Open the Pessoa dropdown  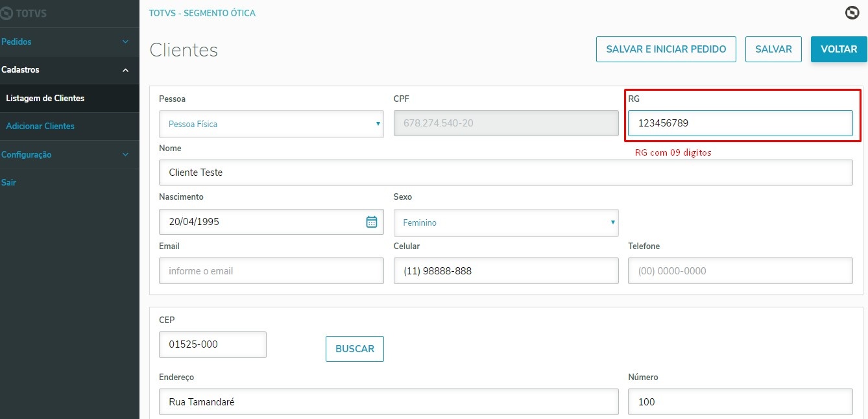271,124
